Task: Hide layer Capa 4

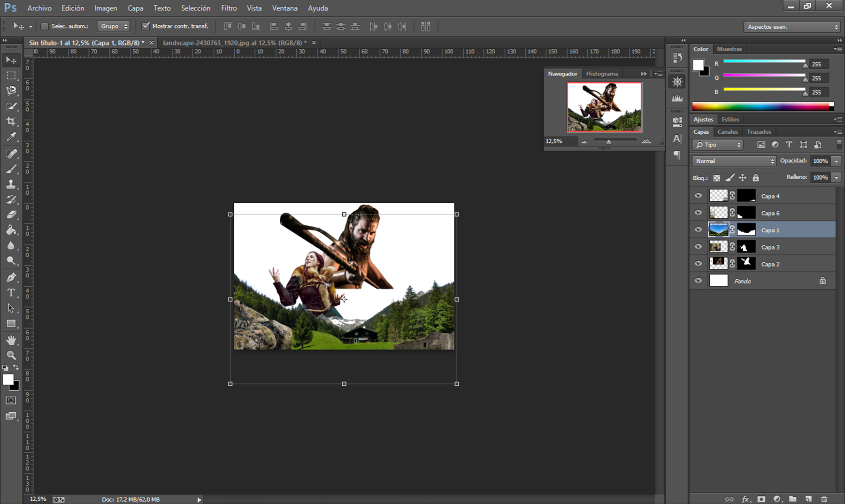Action: click(x=698, y=196)
